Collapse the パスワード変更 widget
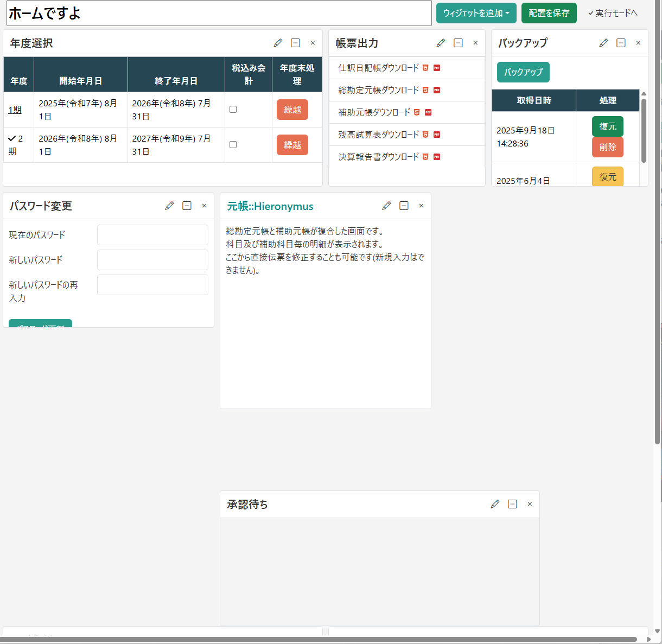The image size is (662, 644). pos(187,206)
